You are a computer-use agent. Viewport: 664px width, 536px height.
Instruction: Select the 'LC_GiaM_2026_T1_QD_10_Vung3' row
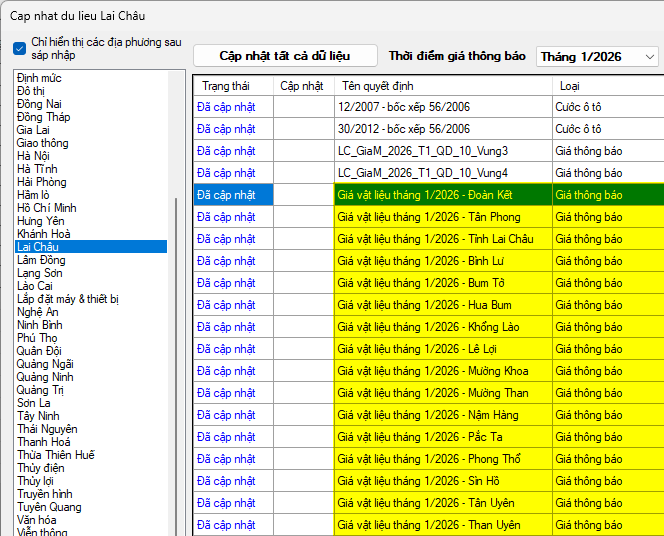pos(423,151)
